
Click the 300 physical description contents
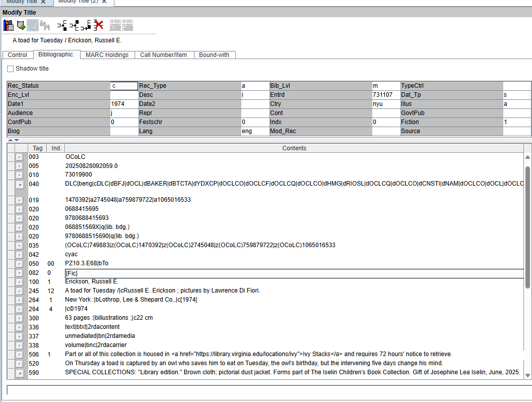[x=109, y=318]
